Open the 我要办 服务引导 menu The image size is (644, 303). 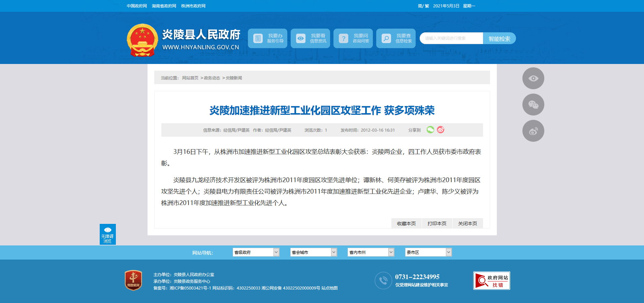pyautogui.click(x=267, y=38)
